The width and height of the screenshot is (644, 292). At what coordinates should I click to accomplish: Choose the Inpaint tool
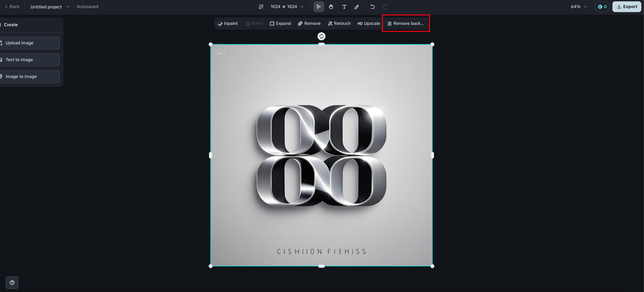click(228, 23)
